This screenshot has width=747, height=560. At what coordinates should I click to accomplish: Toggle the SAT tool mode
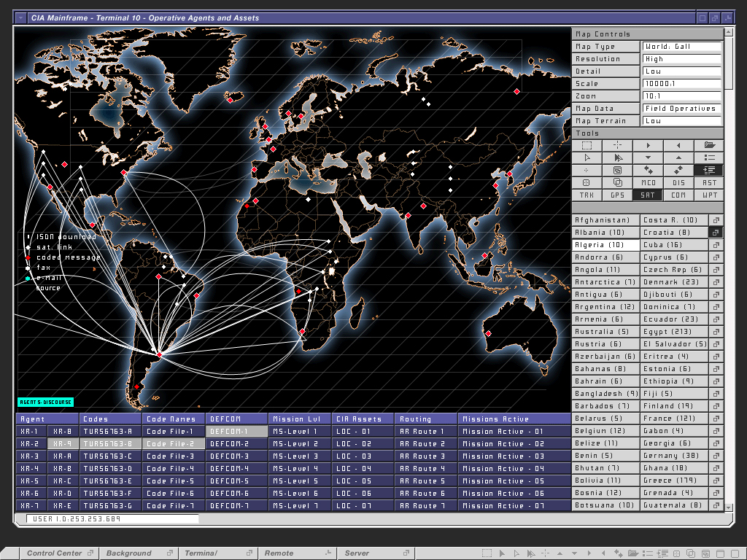coord(648,195)
